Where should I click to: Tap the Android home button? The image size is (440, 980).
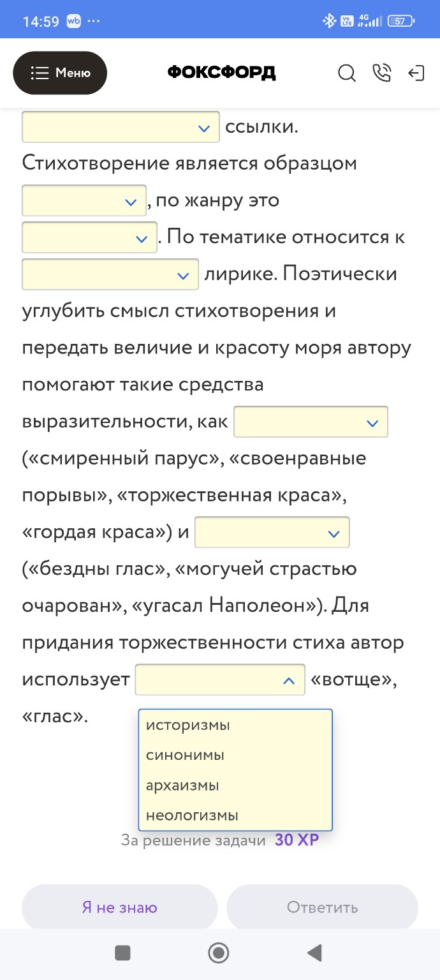[219, 953]
